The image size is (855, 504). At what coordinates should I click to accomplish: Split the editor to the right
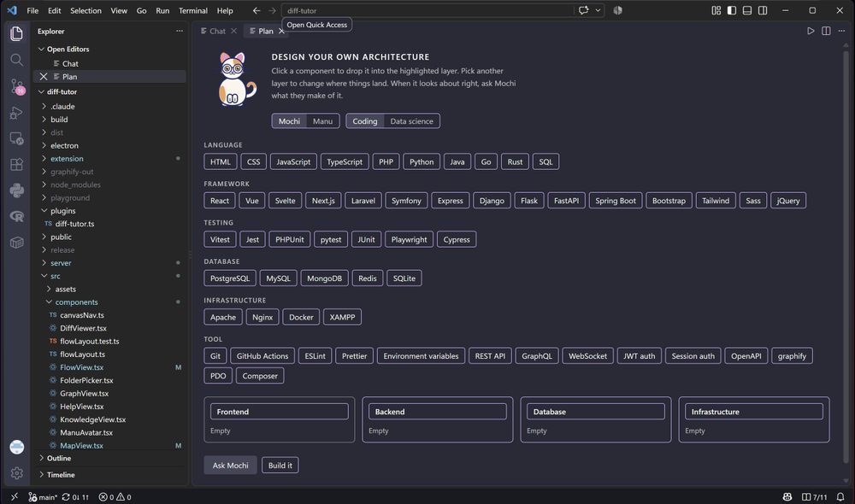pyautogui.click(x=826, y=31)
